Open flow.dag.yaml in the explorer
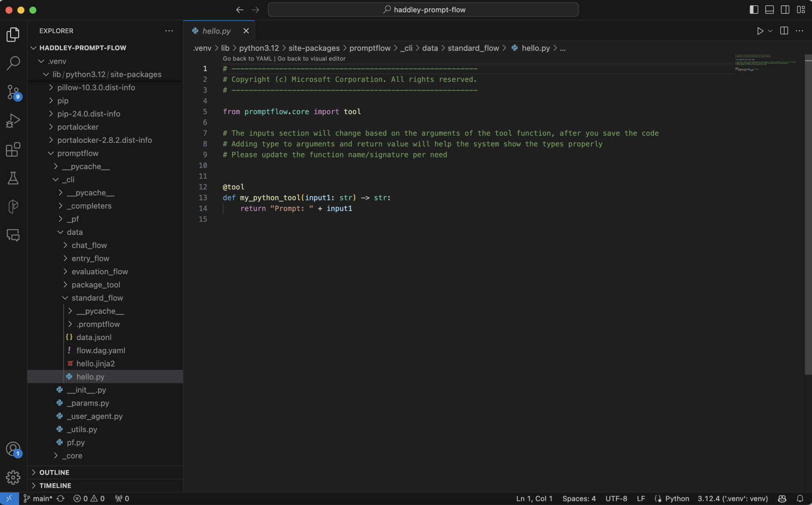 coord(100,351)
